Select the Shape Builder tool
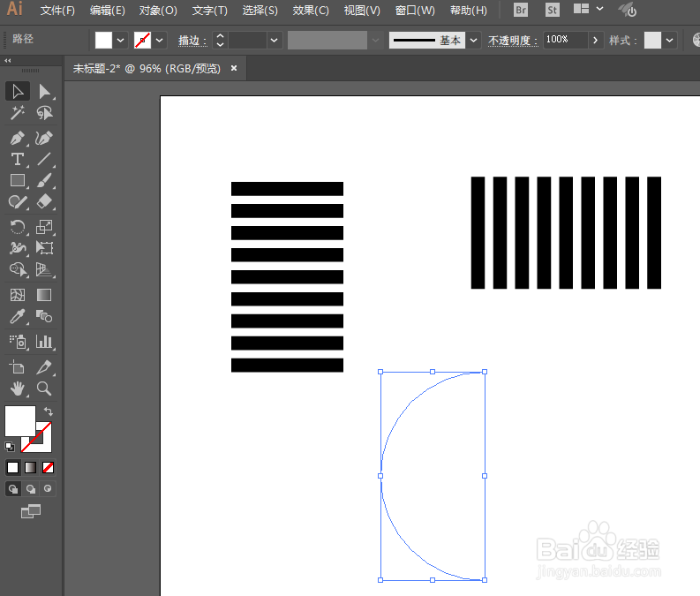The image size is (700, 596). click(18, 269)
